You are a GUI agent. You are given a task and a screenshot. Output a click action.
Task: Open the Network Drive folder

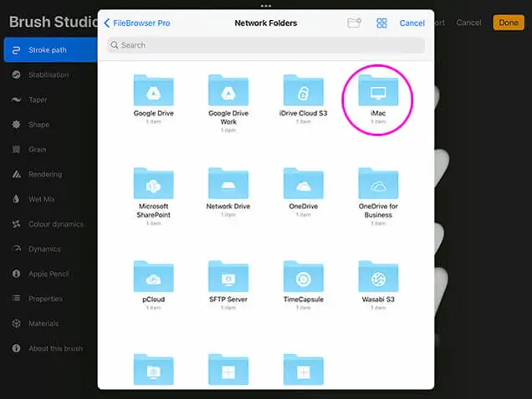click(x=228, y=183)
